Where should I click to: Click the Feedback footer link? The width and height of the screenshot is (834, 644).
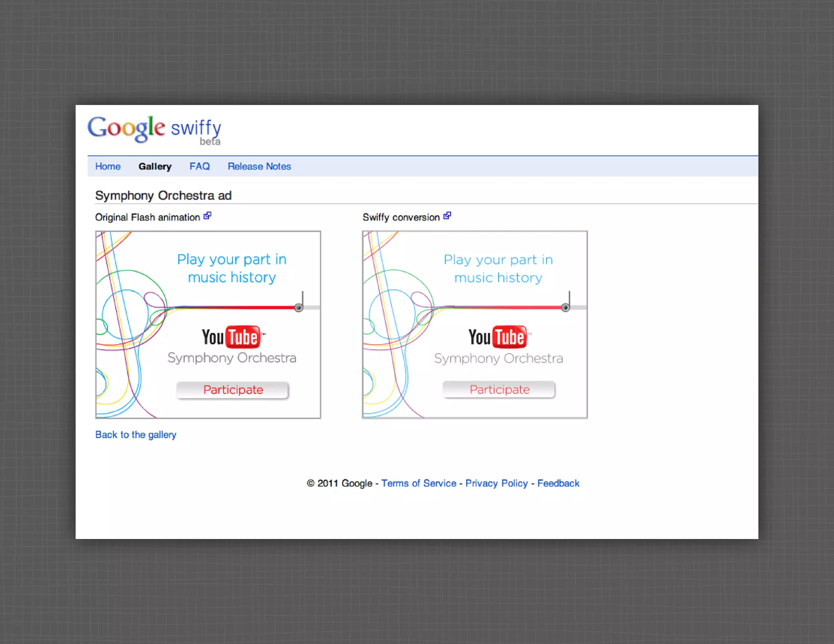click(x=558, y=483)
